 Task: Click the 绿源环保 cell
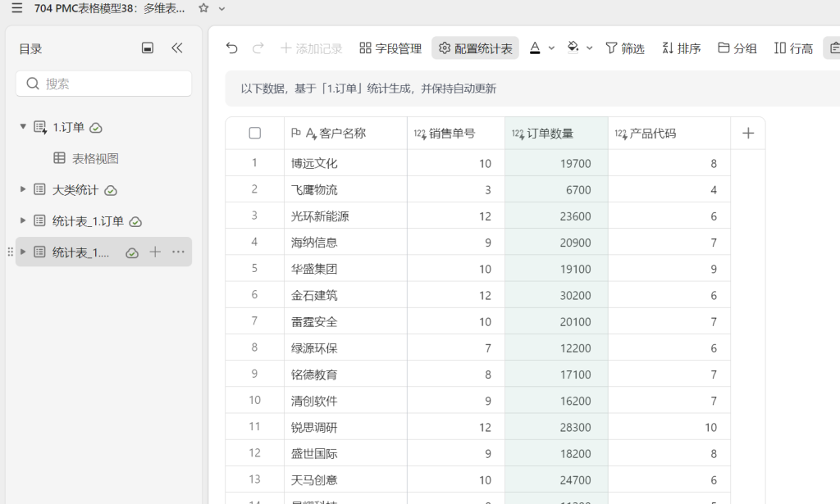pyautogui.click(x=345, y=347)
